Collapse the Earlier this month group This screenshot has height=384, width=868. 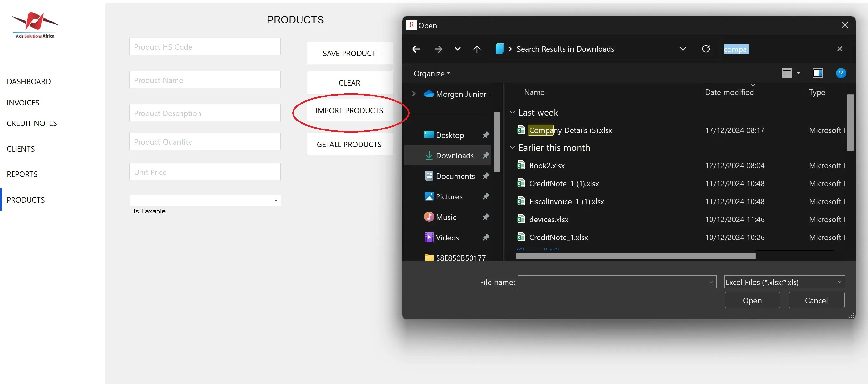(x=512, y=147)
